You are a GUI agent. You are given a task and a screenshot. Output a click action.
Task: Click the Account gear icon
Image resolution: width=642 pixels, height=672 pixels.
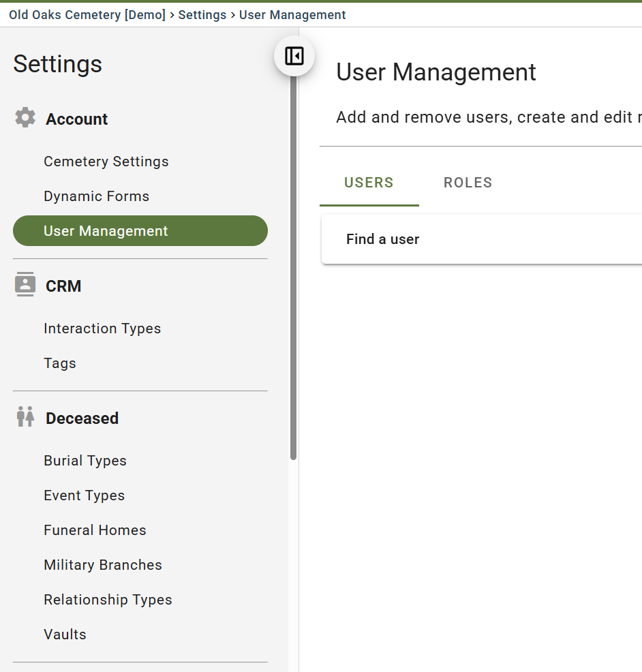click(25, 117)
